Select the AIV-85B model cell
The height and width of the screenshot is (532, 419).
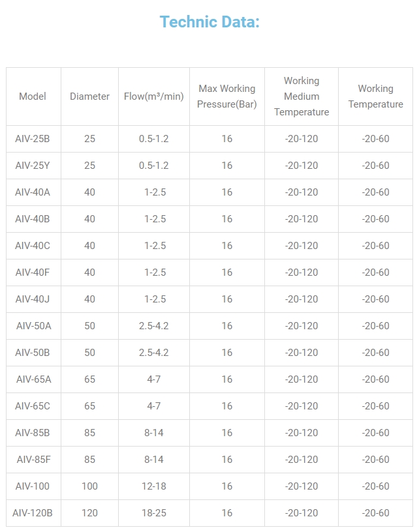coord(33,433)
